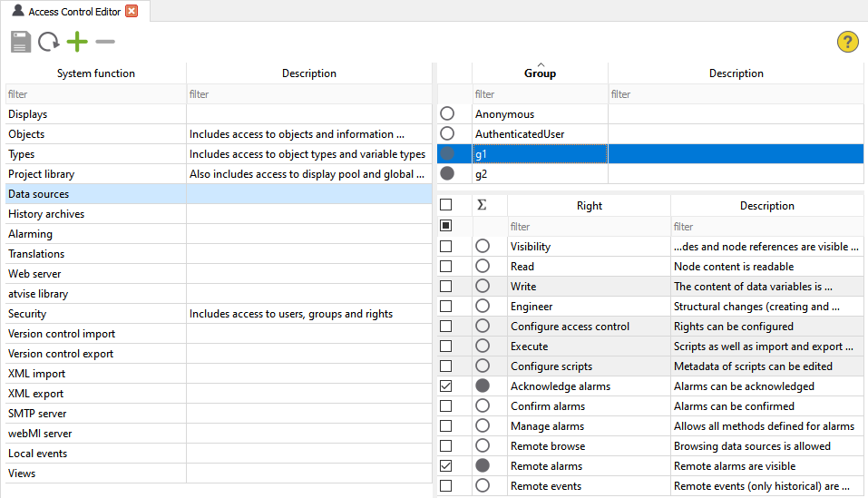The height and width of the screenshot is (498, 868).
Task: Click the g2 group filled circle indicator
Action: click(446, 174)
